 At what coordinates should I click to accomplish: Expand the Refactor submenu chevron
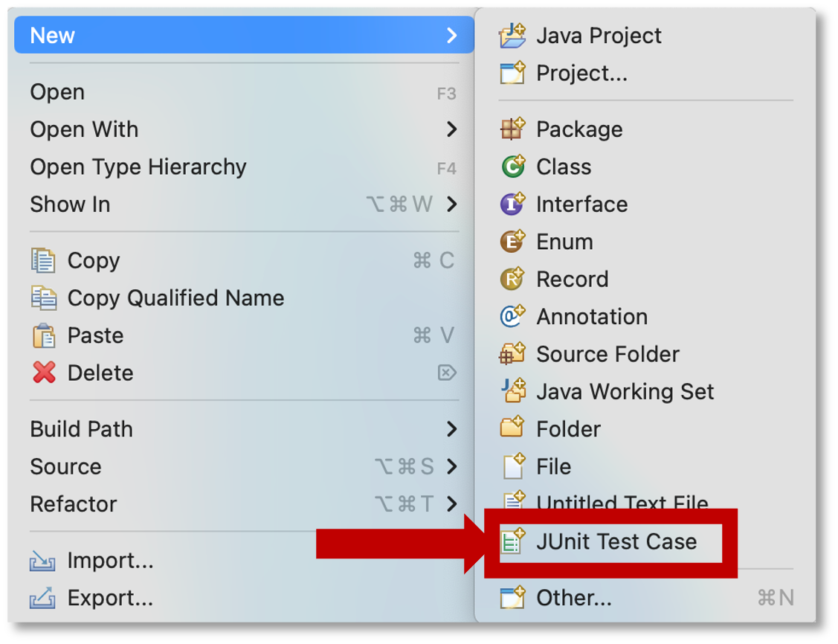click(x=451, y=503)
